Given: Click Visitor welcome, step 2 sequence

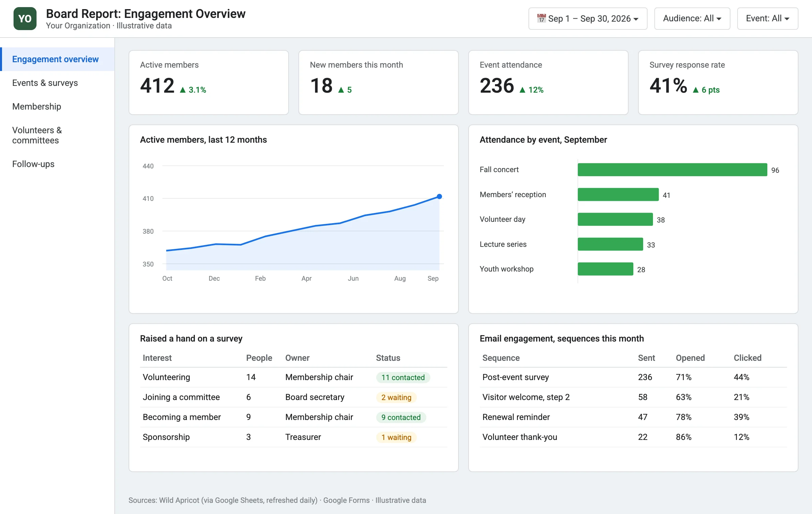Looking at the screenshot, I should (x=633, y=397).
